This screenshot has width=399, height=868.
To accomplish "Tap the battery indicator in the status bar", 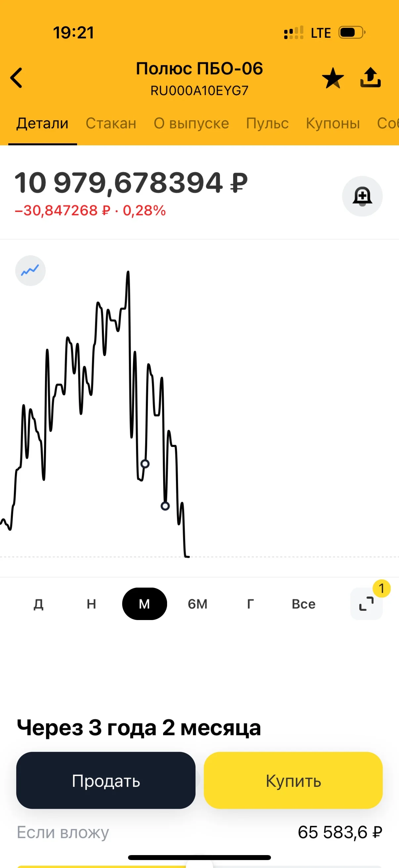I will coord(352,33).
